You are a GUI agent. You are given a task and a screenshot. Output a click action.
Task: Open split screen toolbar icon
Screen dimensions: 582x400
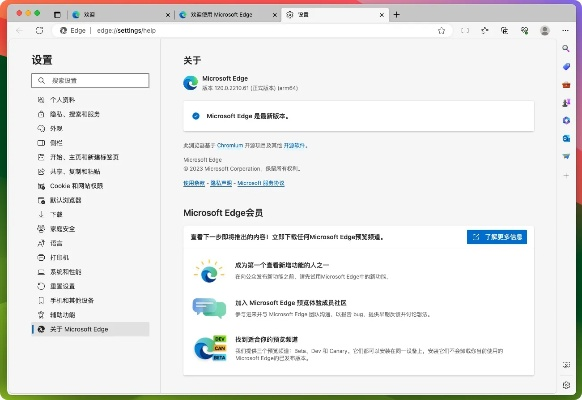(x=465, y=30)
